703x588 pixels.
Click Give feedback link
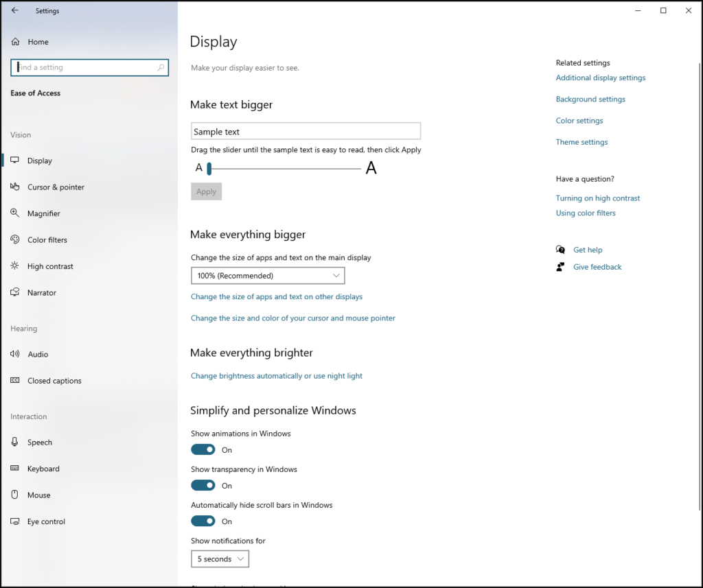(597, 267)
